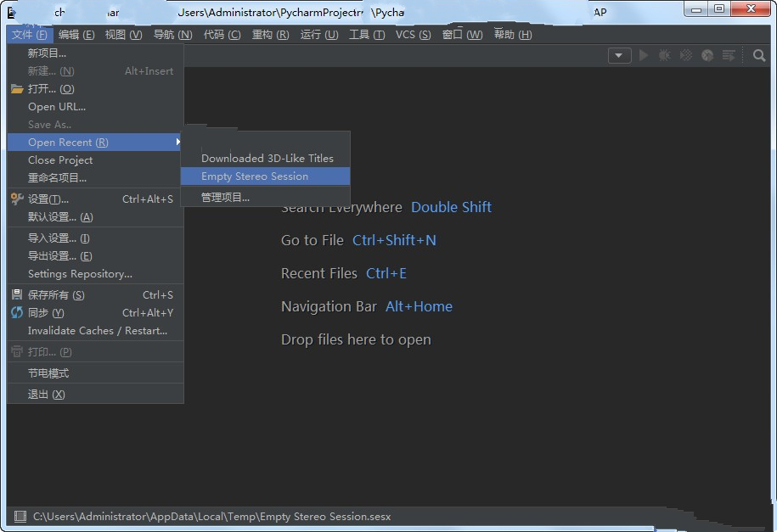777x532 pixels.
Task: Open the 编辑 (E) menu
Action: [76, 35]
